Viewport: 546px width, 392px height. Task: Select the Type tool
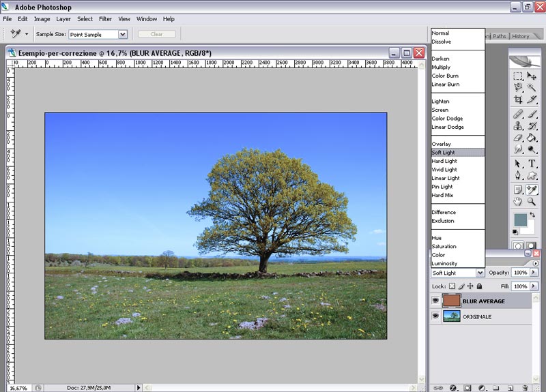532,164
